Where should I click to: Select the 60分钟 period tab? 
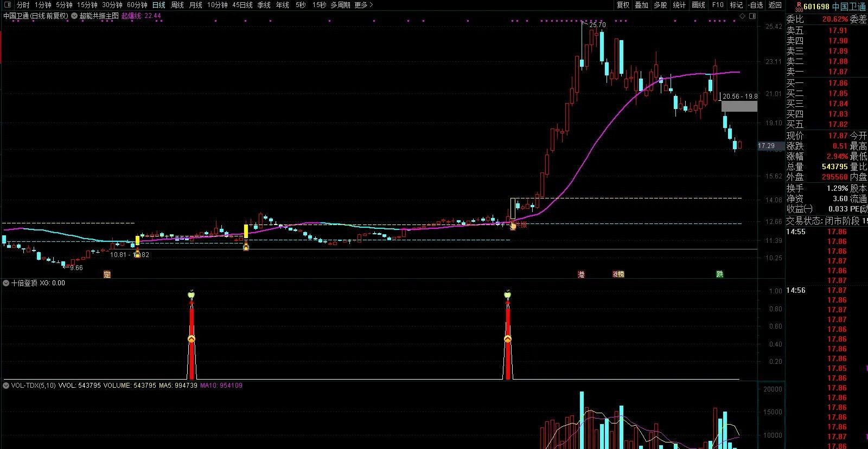pos(137,5)
